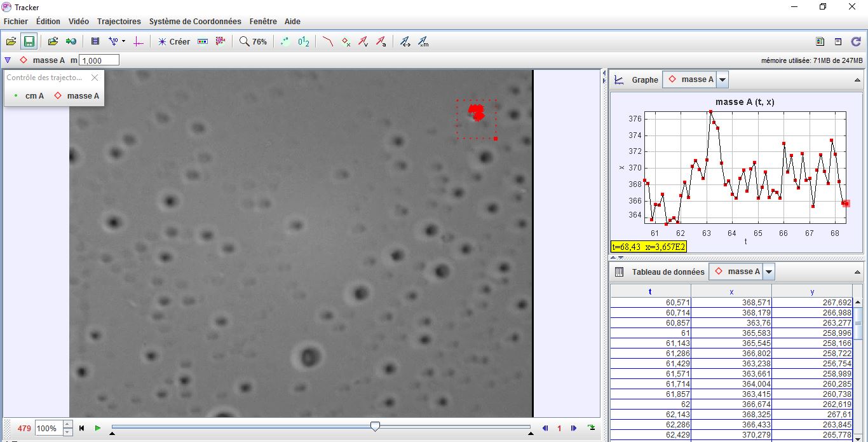
Task: Click the refresh icon at top right
Action: (856, 41)
